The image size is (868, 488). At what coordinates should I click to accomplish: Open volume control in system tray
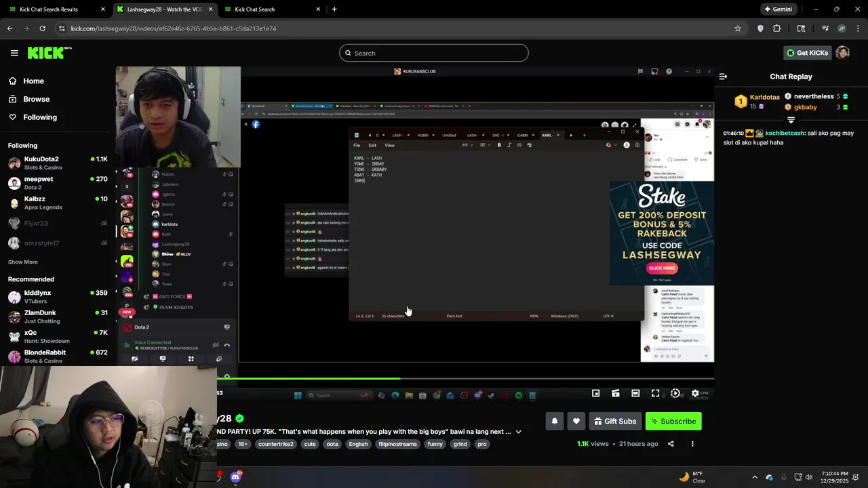point(808,477)
